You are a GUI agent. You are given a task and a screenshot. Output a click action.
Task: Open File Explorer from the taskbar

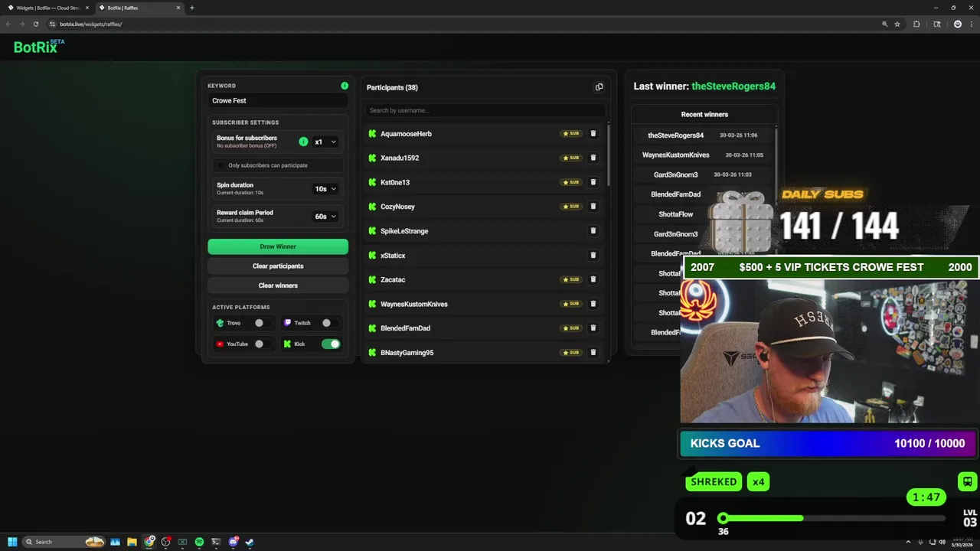132,542
